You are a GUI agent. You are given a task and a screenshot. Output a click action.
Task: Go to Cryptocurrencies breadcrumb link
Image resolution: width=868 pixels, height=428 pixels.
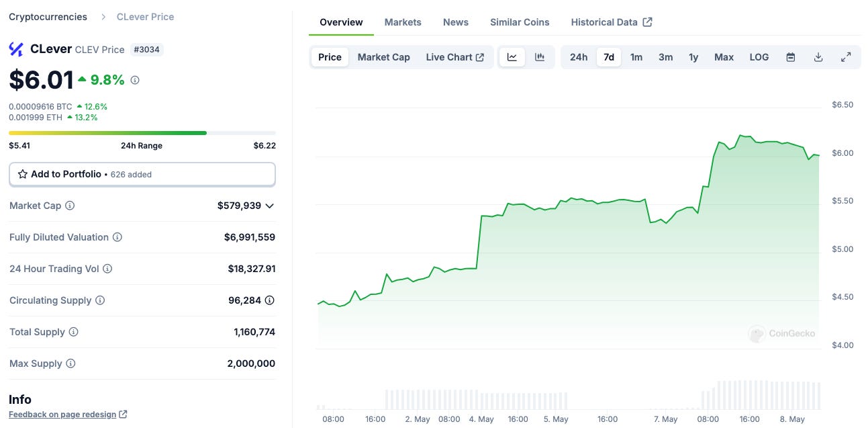tap(48, 17)
